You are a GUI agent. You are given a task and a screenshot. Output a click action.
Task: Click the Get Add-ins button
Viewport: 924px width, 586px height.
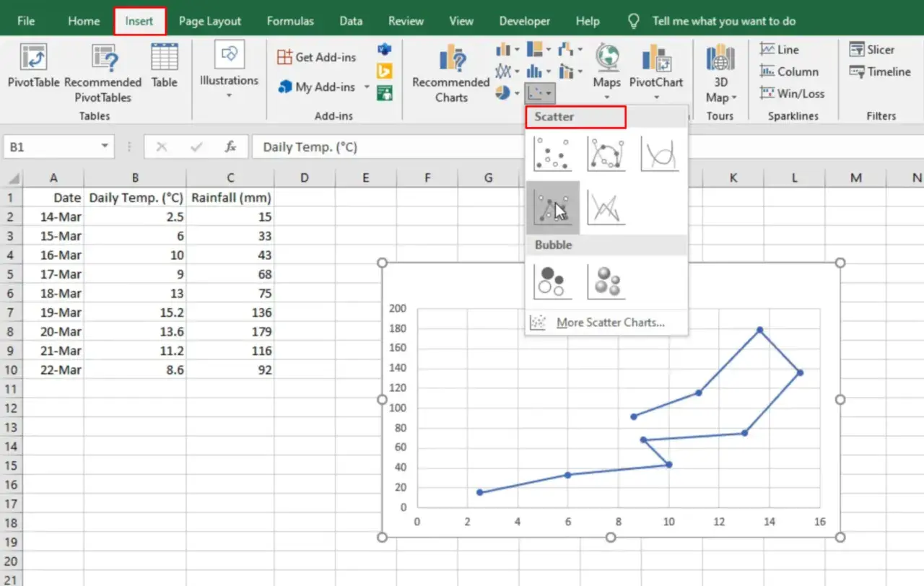click(317, 57)
